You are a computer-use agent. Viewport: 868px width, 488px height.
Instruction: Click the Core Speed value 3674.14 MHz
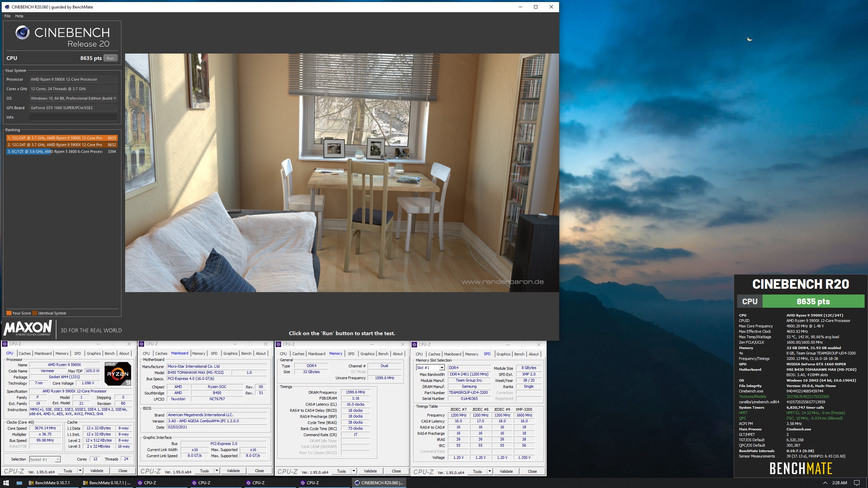pyautogui.click(x=45, y=428)
